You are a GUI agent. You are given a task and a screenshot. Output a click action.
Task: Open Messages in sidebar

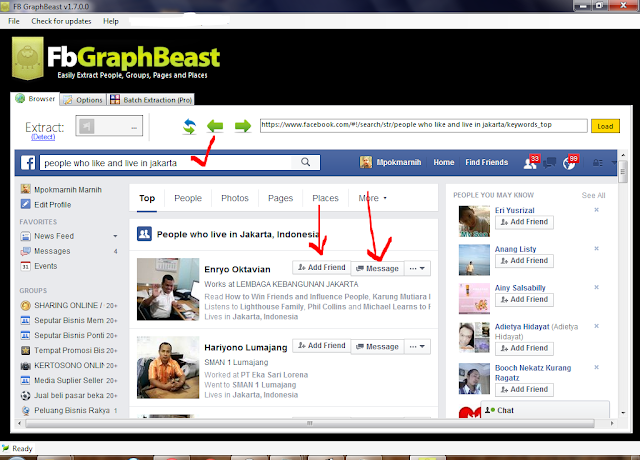[x=52, y=251]
